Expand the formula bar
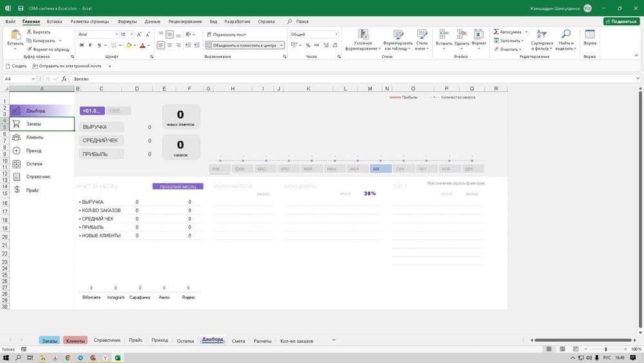644x363 pixels. (x=638, y=79)
